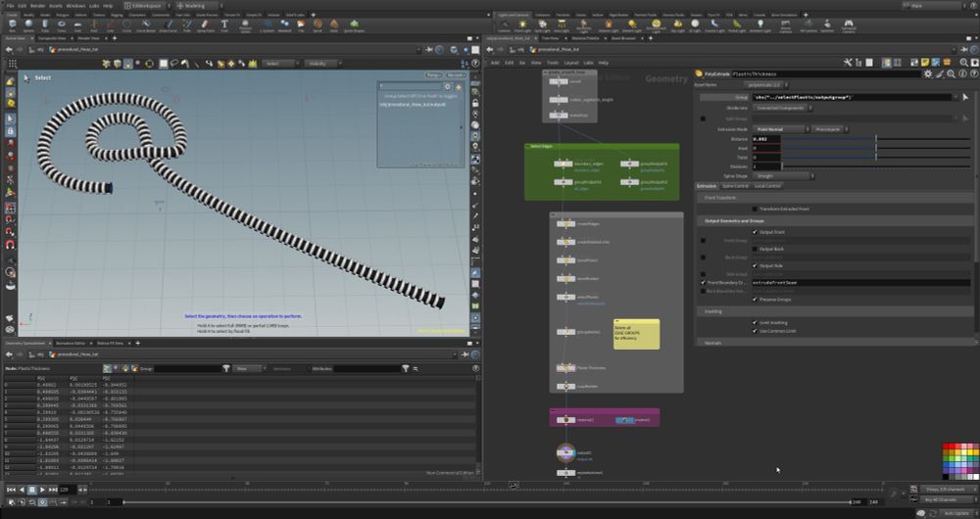Open the Spine Shape Straight dropdown

click(782, 175)
